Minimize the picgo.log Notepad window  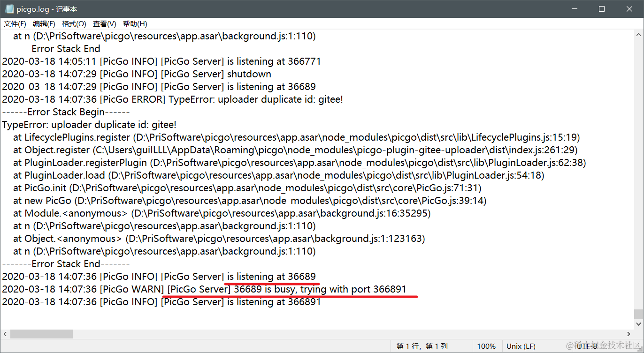point(575,9)
